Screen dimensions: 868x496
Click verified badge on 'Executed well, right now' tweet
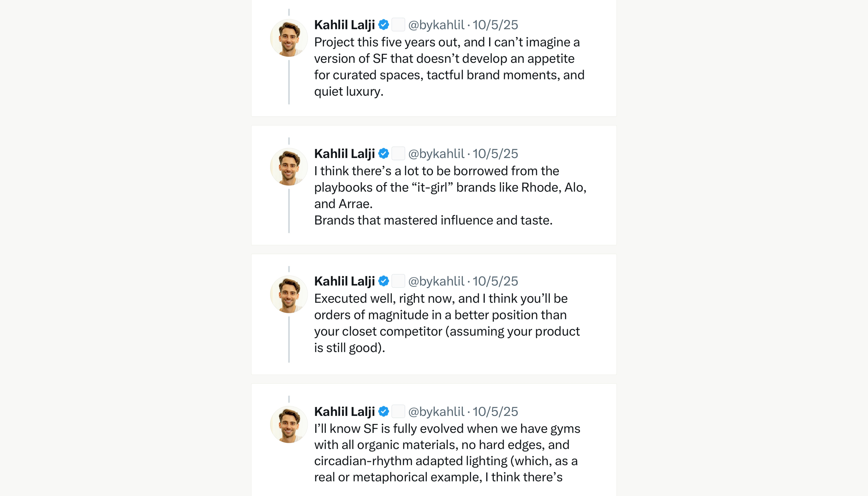[384, 281]
